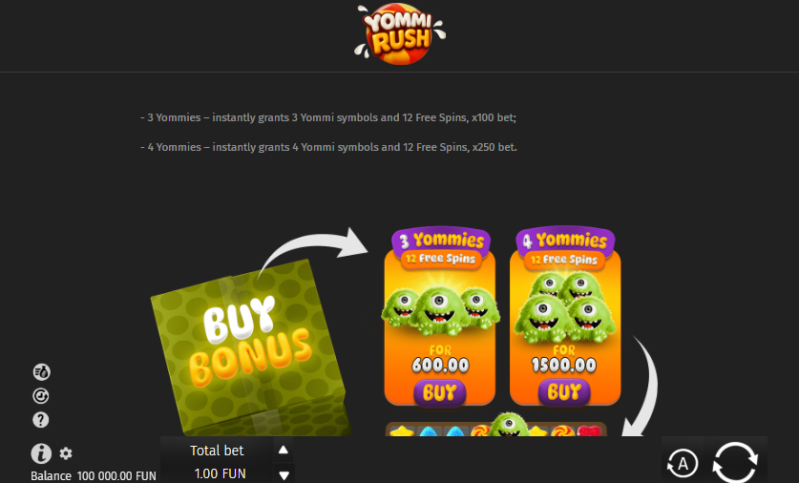Increase total bet with up arrow

tap(283, 450)
